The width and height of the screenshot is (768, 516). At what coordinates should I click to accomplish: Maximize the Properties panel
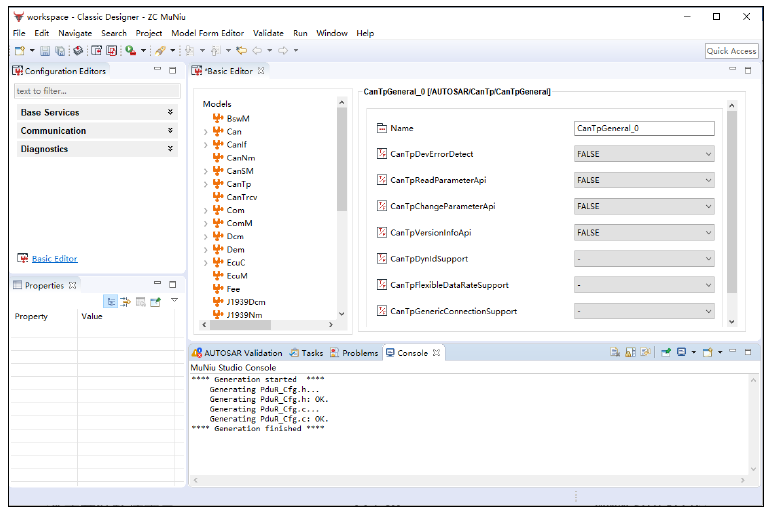[x=172, y=284]
